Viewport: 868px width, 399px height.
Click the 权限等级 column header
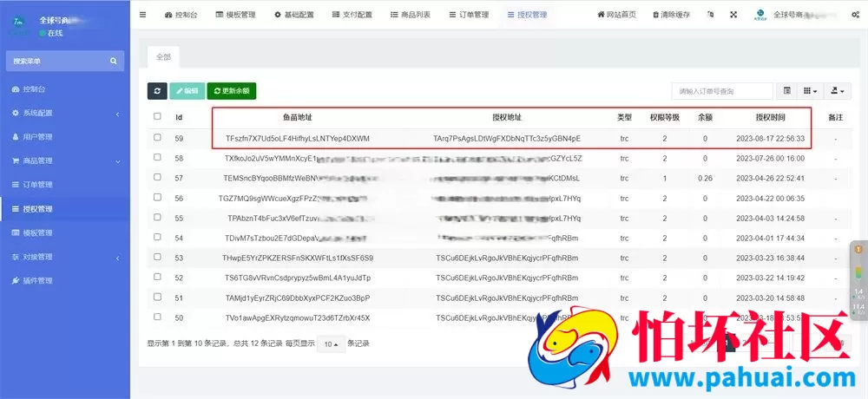[x=664, y=118]
